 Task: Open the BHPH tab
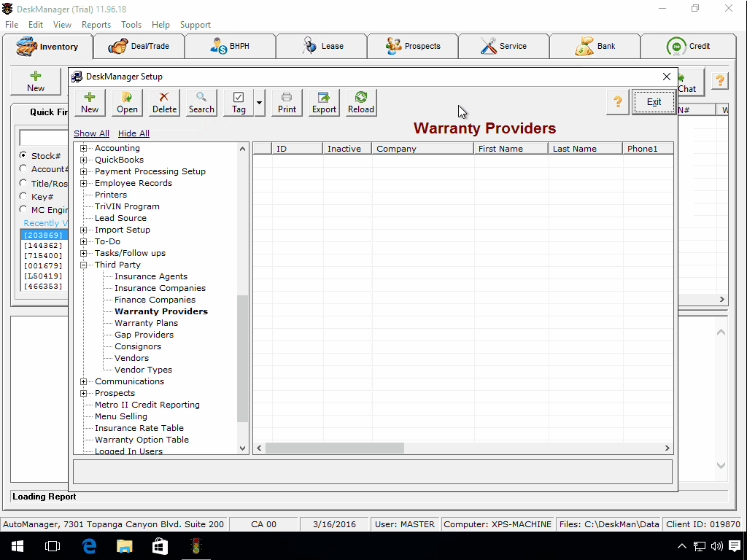[230, 46]
